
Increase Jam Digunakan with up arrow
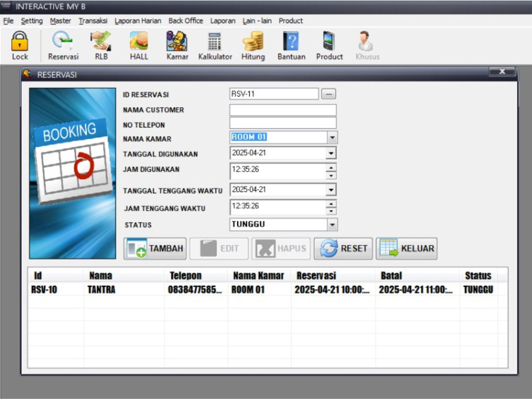tap(332, 167)
